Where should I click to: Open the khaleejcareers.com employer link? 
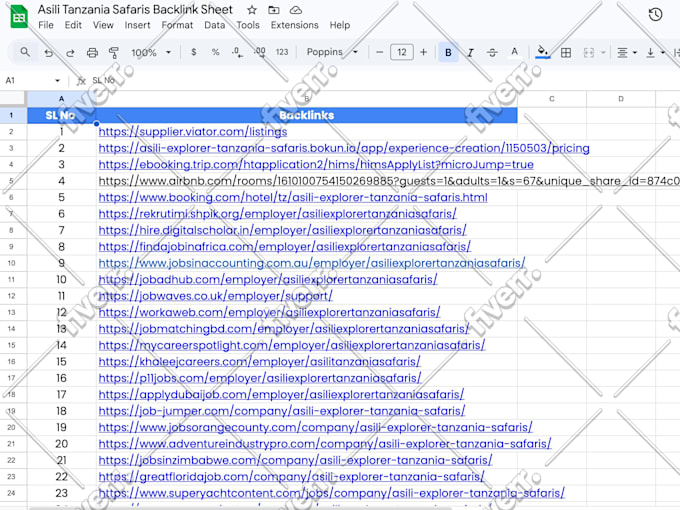[259, 362]
